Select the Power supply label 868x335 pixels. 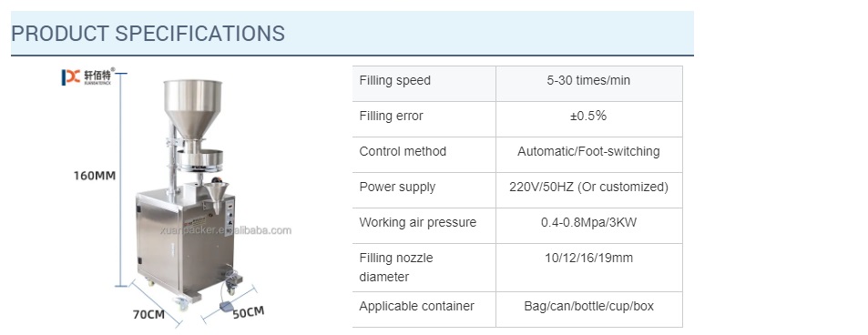(x=397, y=187)
